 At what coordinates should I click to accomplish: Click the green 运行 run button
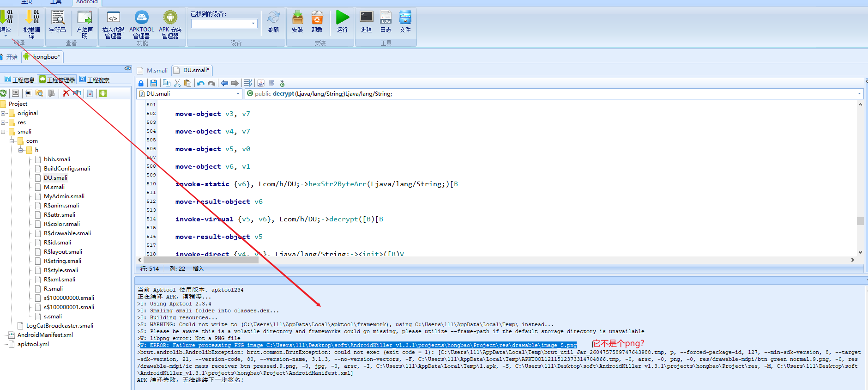[x=342, y=22]
